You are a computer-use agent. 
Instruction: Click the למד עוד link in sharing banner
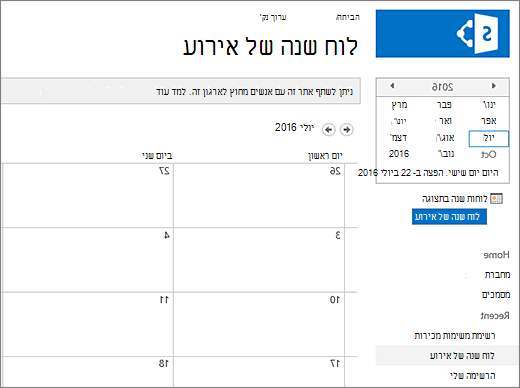coord(171,91)
